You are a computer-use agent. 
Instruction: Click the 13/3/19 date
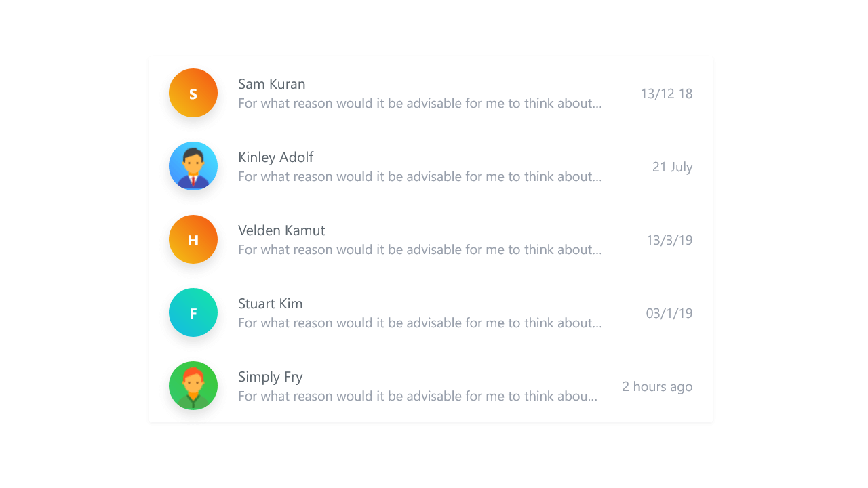(669, 240)
